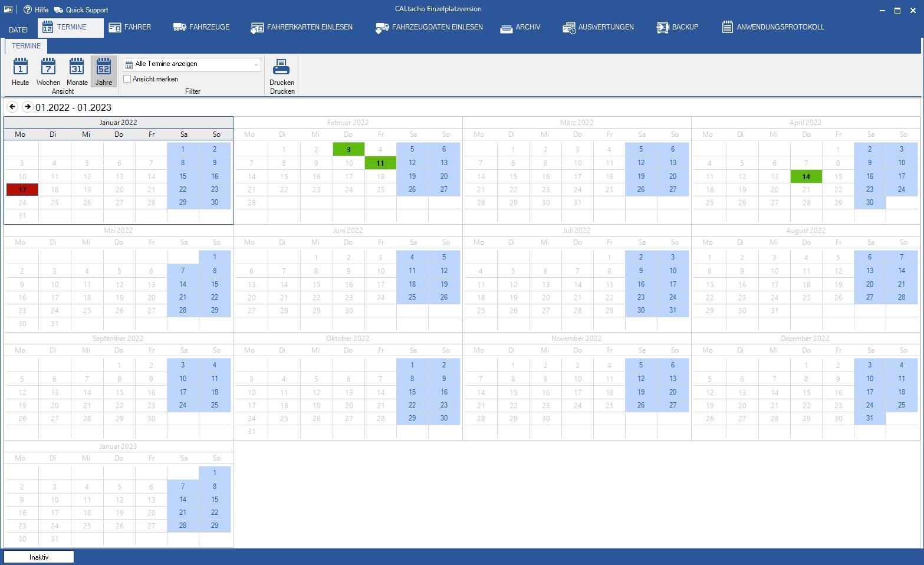This screenshot has height=565, width=924.
Task: Open Fahrerkarten Einlesen section
Action: (x=301, y=27)
